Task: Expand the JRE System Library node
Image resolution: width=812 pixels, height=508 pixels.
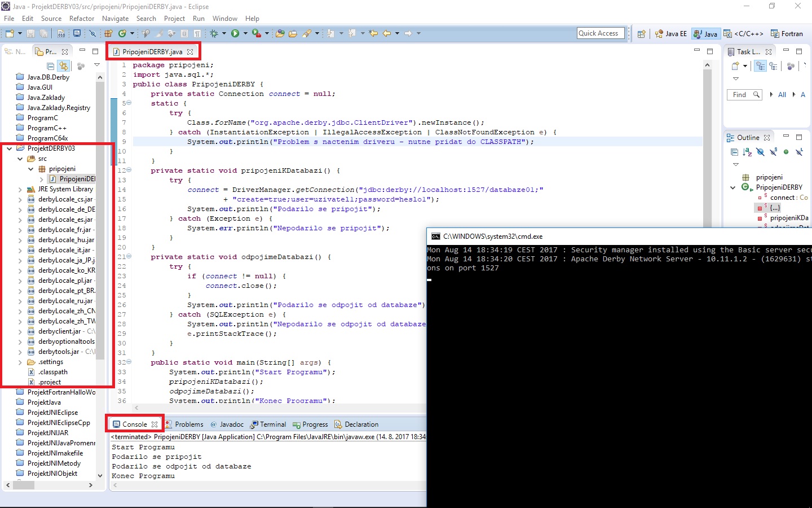Action: pyautogui.click(x=20, y=189)
